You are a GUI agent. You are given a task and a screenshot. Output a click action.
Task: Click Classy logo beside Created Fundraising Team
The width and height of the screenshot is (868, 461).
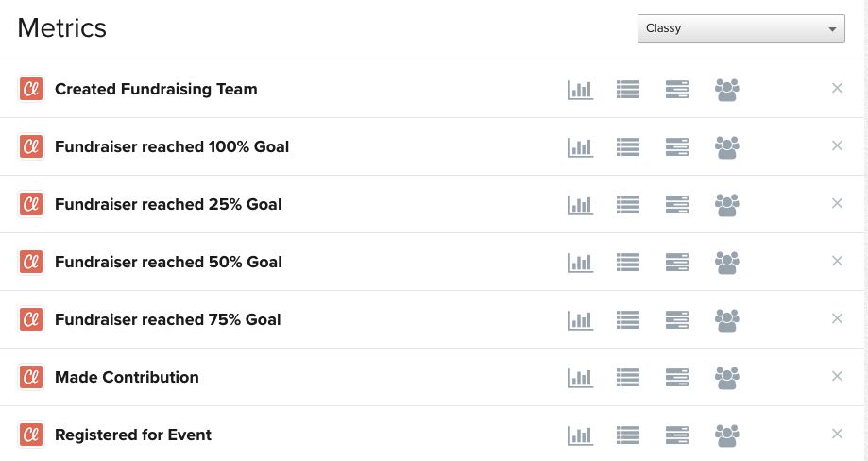click(x=31, y=89)
